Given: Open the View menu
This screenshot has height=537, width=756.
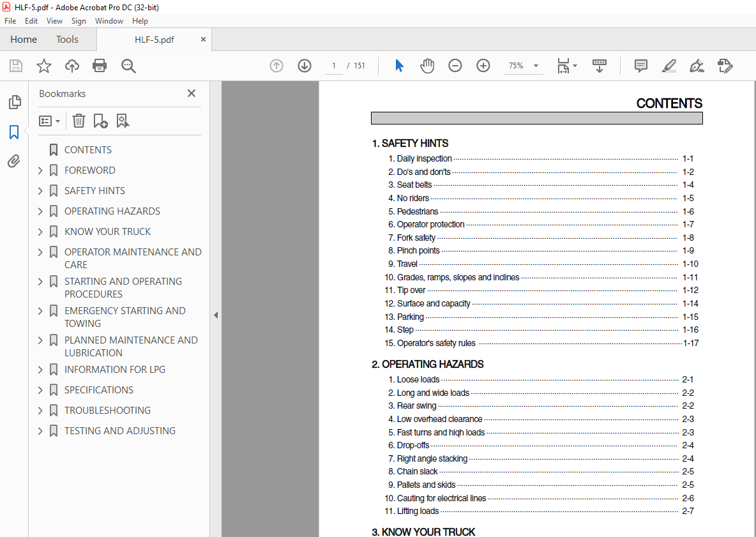Looking at the screenshot, I should point(54,20).
